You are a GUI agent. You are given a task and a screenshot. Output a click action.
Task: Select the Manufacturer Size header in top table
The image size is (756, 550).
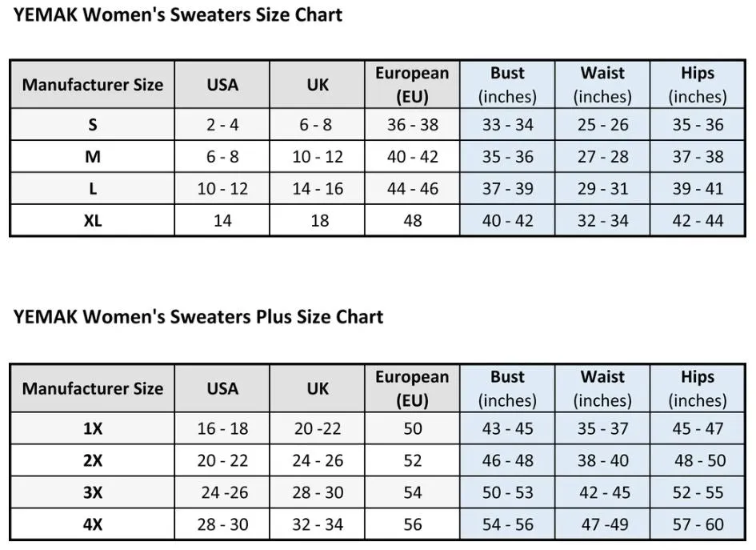[x=93, y=84]
